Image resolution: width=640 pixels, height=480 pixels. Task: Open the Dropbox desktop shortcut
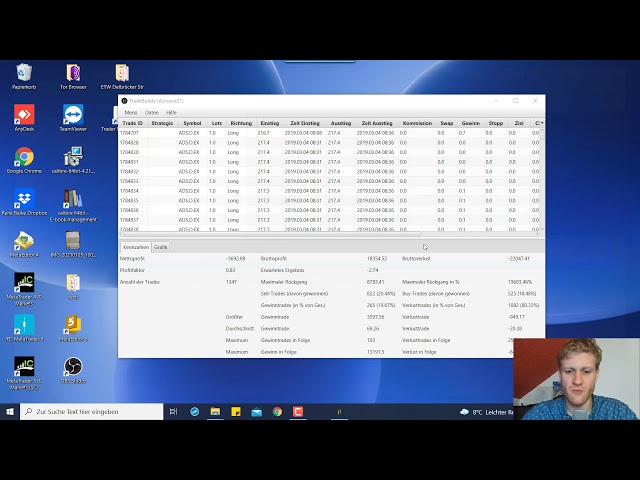(24, 200)
